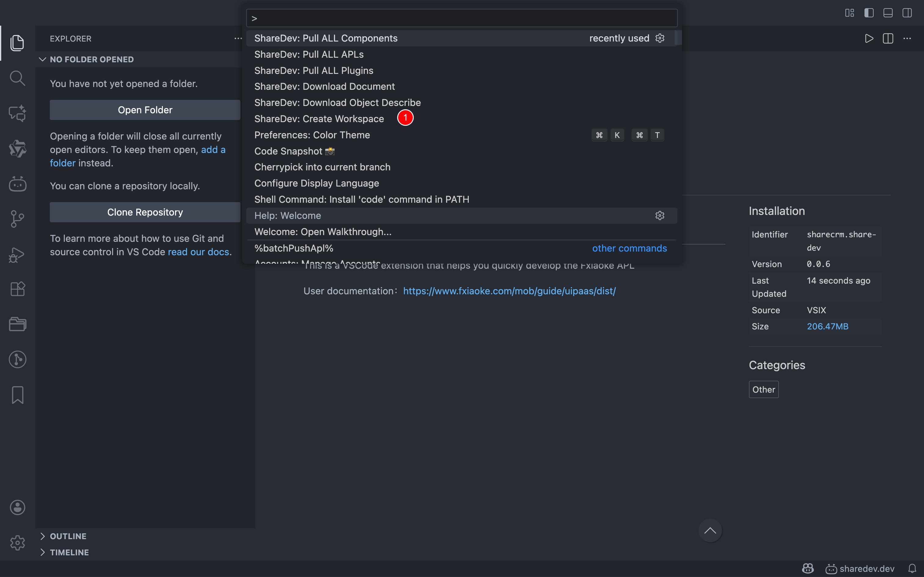Run ShareDev: Create Workspace command
Screen dimensions: 924x577
(x=319, y=119)
